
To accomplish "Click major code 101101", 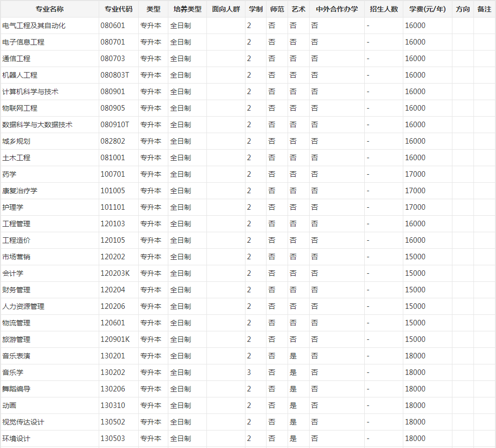I will [113, 207].
